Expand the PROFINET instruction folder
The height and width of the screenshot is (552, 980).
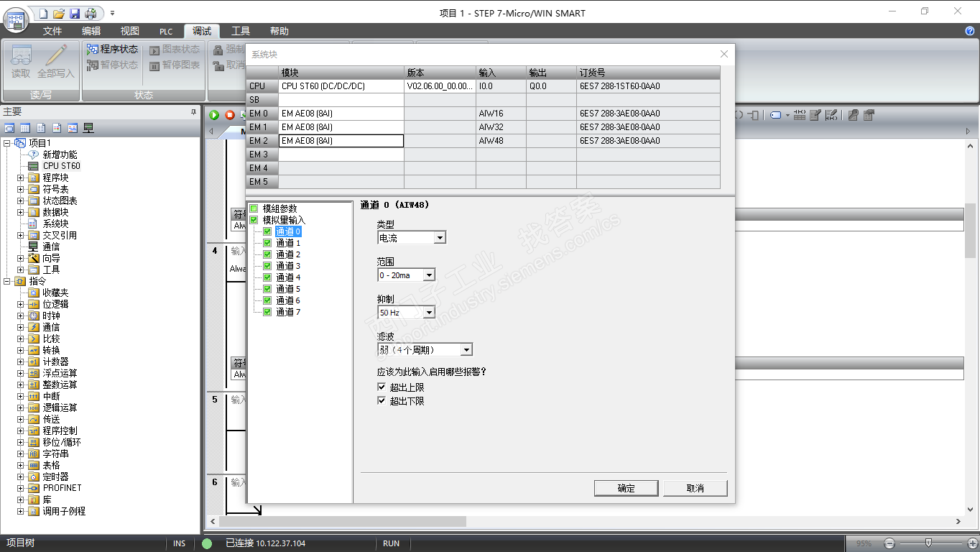(x=21, y=488)
